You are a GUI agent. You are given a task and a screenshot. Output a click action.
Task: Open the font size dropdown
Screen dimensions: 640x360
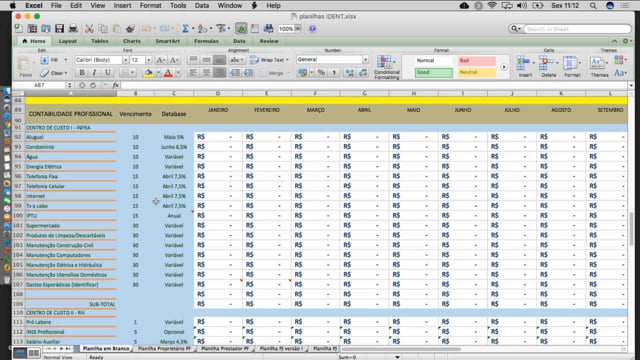click(x=149, y=60)
